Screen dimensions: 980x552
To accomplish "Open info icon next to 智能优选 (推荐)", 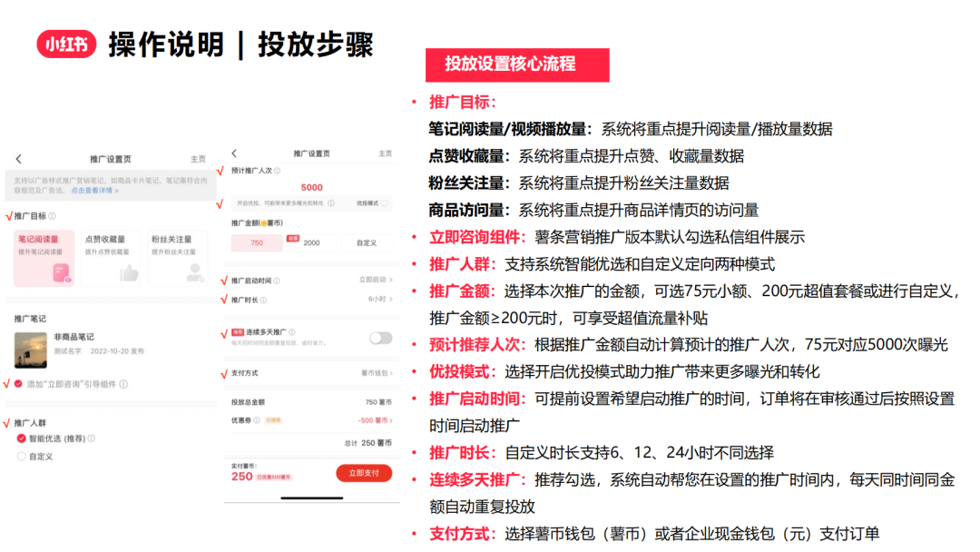I will (x=92, y=439).
